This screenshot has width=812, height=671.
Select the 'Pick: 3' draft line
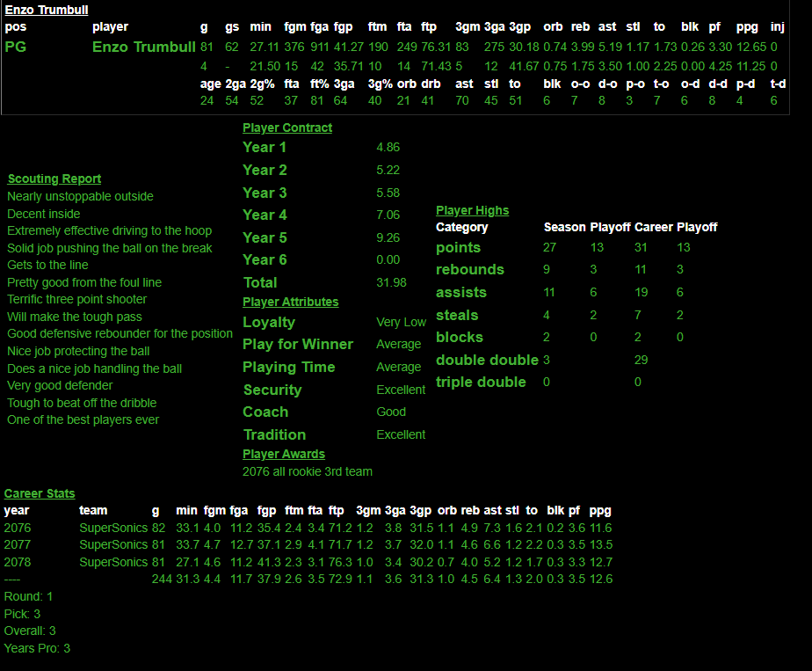click(22, 614)
